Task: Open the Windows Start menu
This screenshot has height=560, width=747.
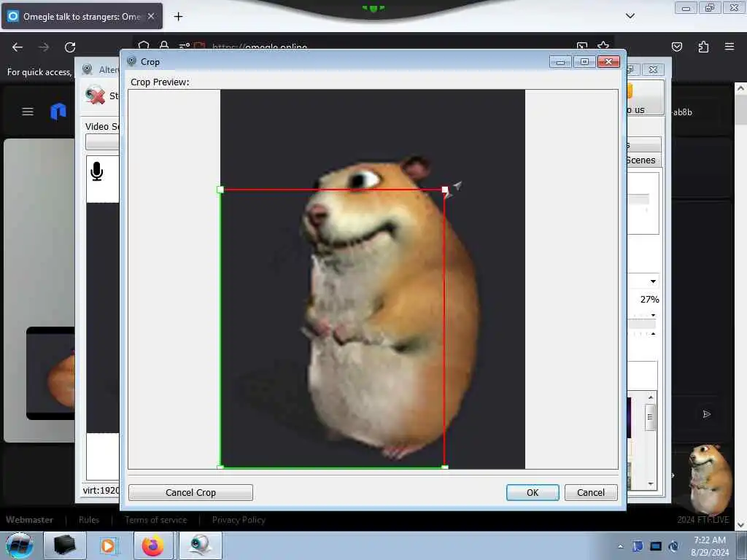Action: (x=19, y=545)
